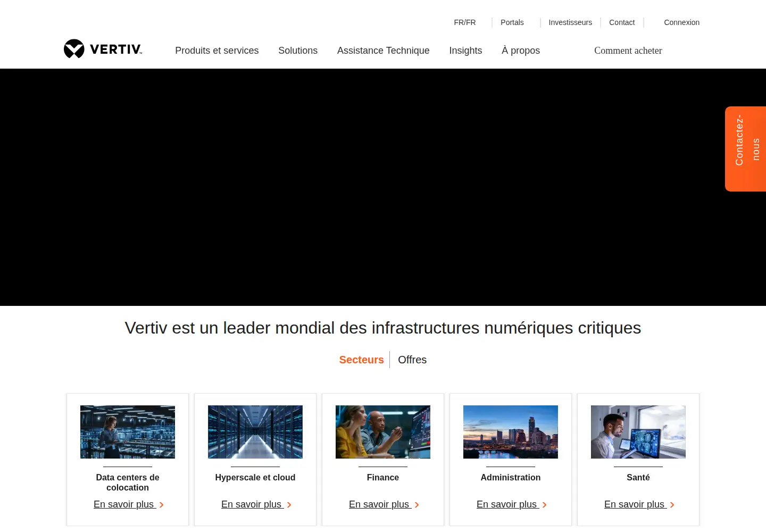Click the Finance card title
766x532 pixels.
(x=383, y=478)
